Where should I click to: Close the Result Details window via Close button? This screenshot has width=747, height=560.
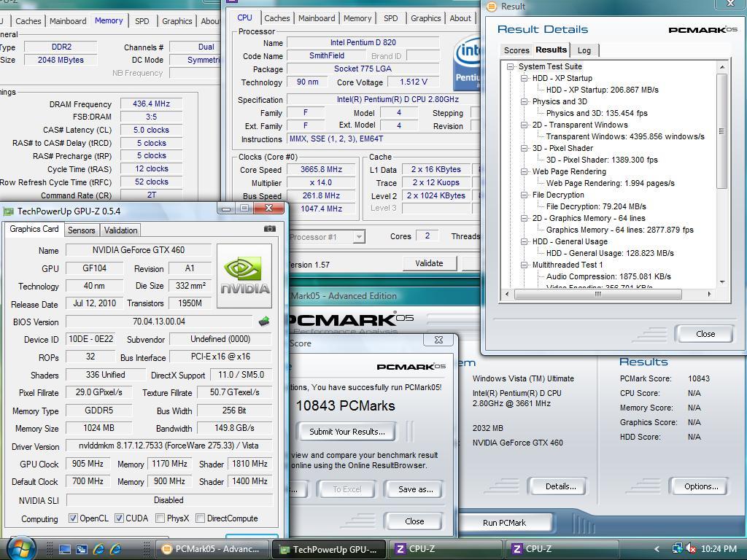point(705,334)
